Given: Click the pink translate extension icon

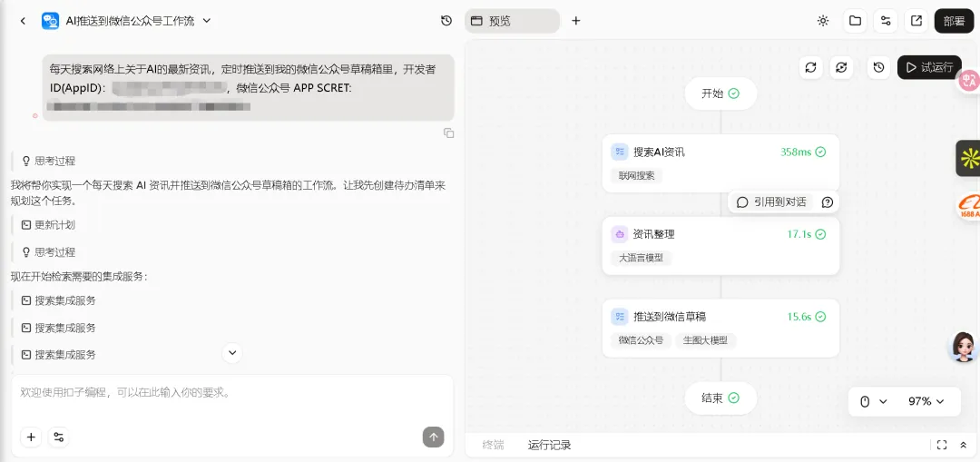Looking at the screenshot, I should [x=969, y=80].
